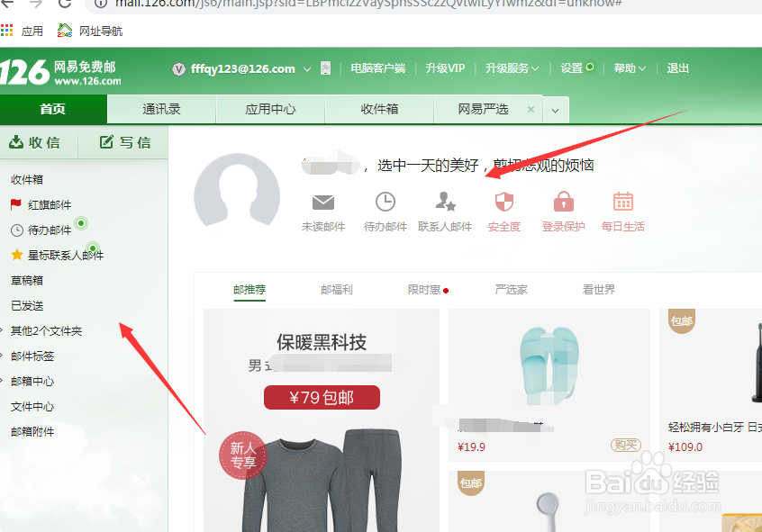
Task: Open 收件箱 folder in sidebar
Action: [27, 179]
